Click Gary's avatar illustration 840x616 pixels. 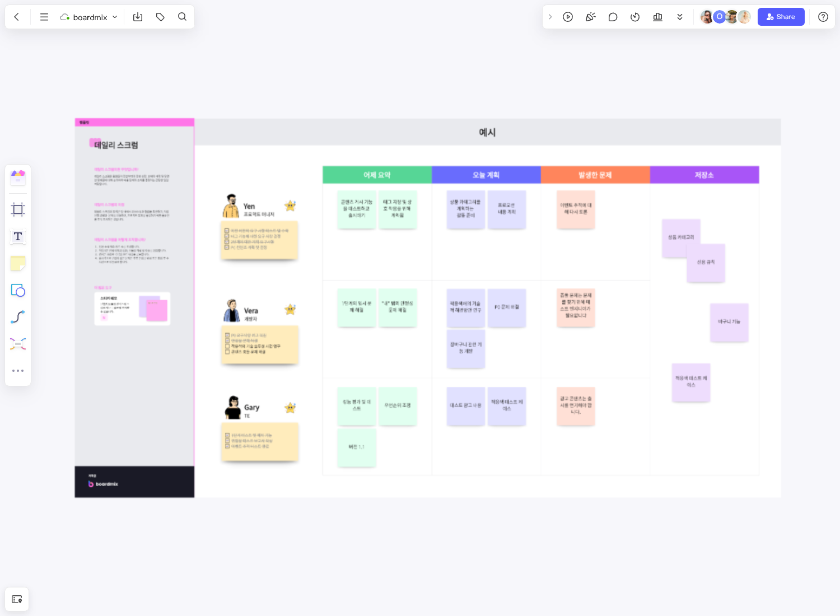click(x=233, y=408)
